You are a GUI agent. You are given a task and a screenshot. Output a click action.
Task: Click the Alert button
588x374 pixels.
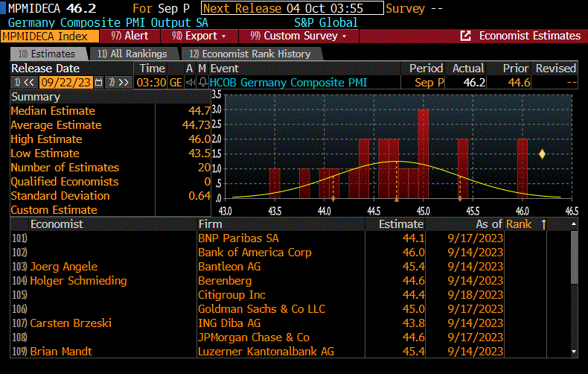130,36
